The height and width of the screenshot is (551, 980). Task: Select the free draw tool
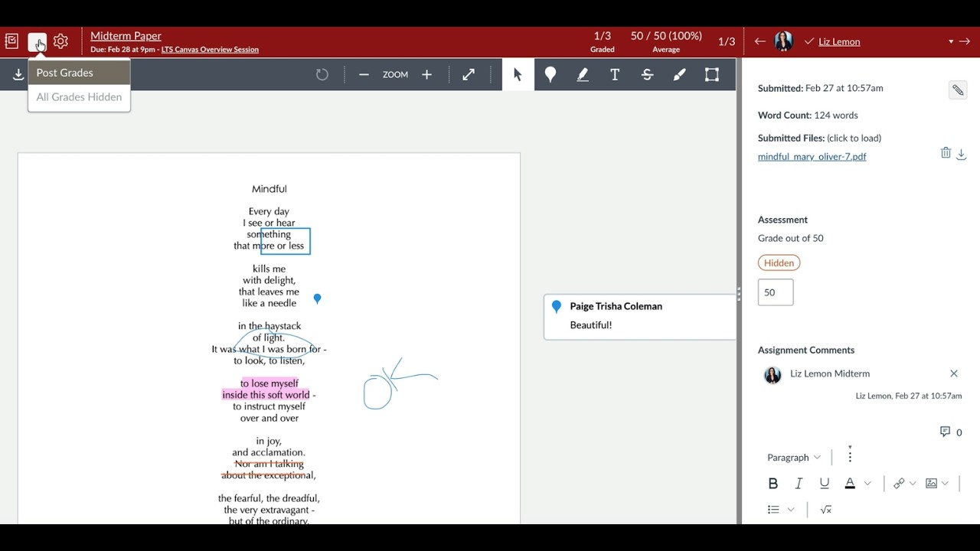coord(680,74)
